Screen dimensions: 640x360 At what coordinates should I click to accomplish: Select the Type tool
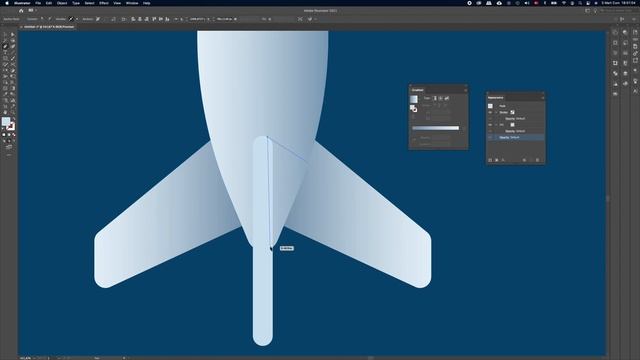[x=5, y=52]
